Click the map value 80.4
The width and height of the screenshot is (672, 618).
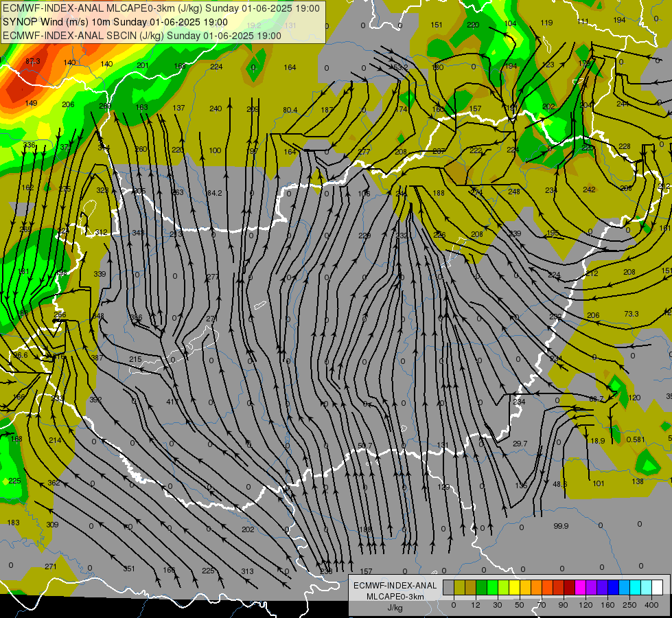[x=290, y=111]
